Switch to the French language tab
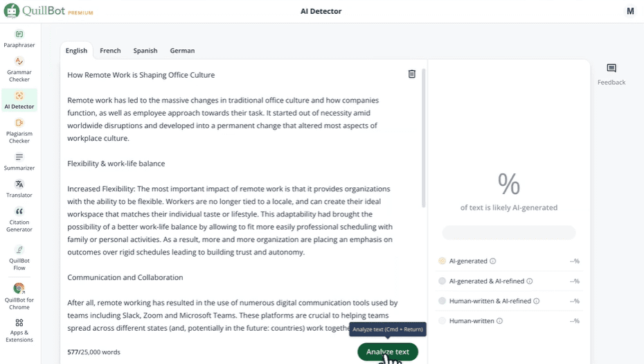 110,51
